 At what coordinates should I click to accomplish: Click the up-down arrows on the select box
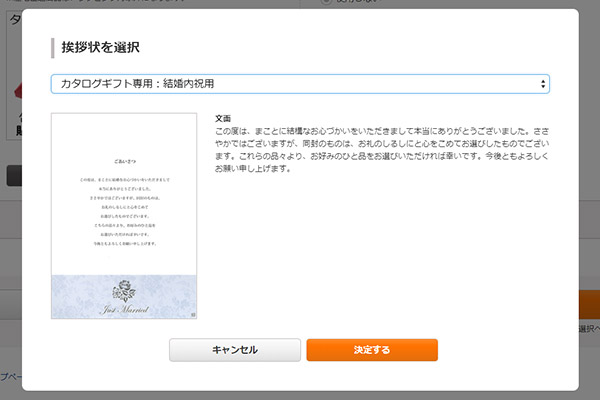pyautogui.click(x=542, y=83)
